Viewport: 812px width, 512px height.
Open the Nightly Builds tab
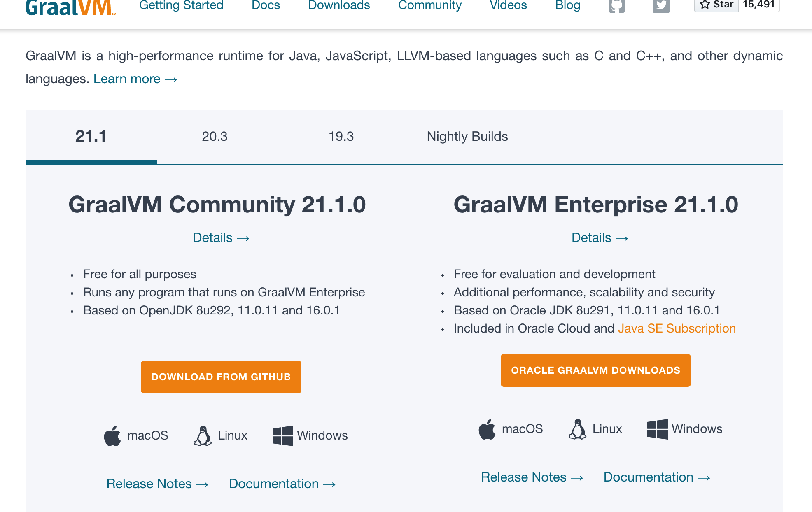tap(467, 136)
